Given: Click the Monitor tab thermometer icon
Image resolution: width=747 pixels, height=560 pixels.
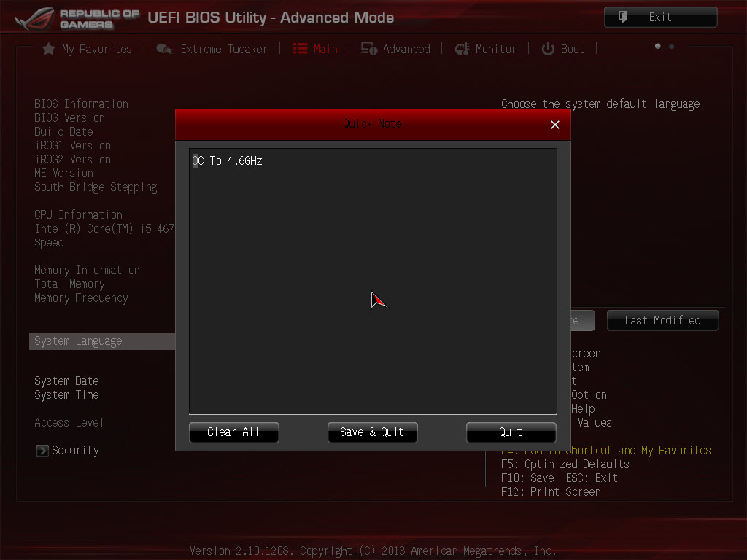Looking at the screenshot, I should (x=462, y=49).
